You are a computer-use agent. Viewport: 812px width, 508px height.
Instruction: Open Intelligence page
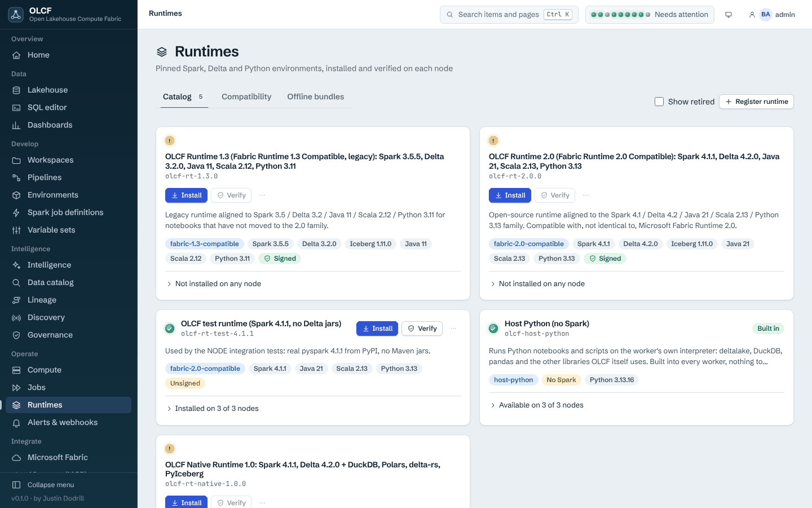coord(68,265)
